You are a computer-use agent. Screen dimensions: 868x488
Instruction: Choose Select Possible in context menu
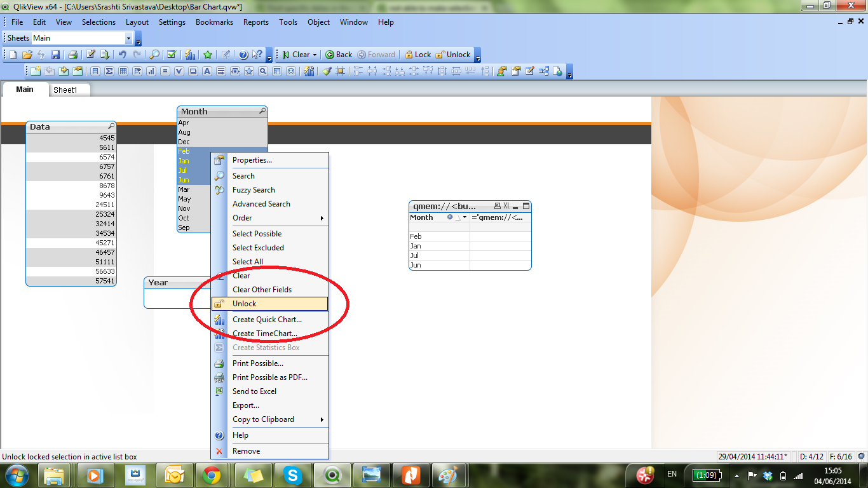(x=270, y=234)
